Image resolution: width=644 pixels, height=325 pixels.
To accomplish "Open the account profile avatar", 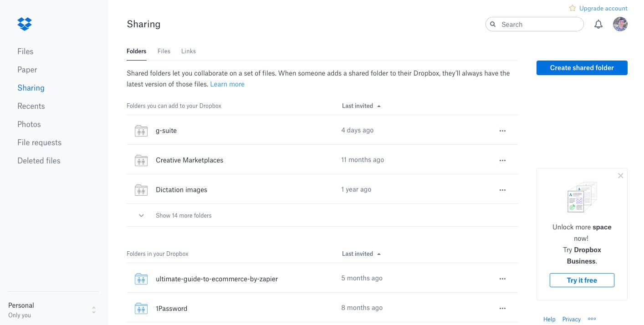I will coord(620,24).
